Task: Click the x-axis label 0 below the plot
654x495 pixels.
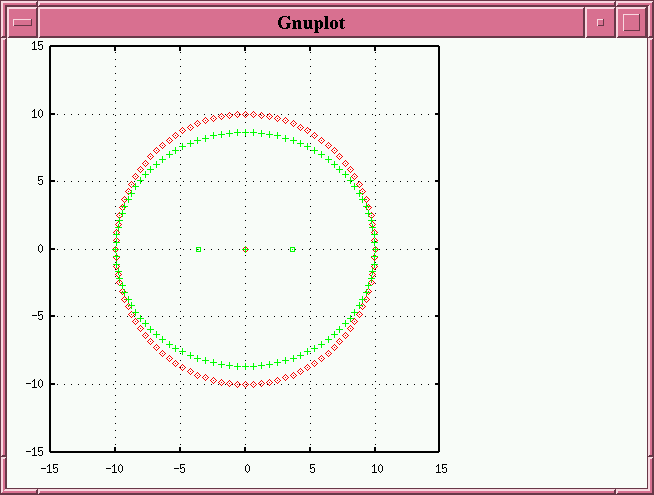Action: 246,467
